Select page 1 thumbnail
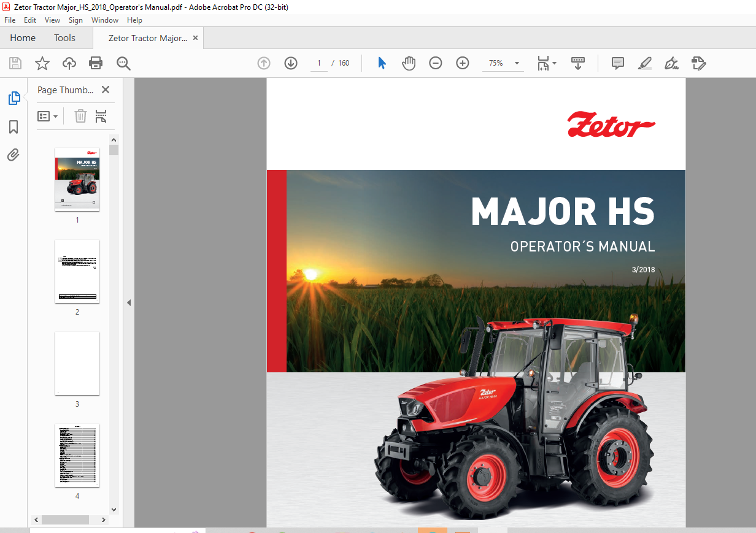 pyautogui.click(x=77, y=179)
